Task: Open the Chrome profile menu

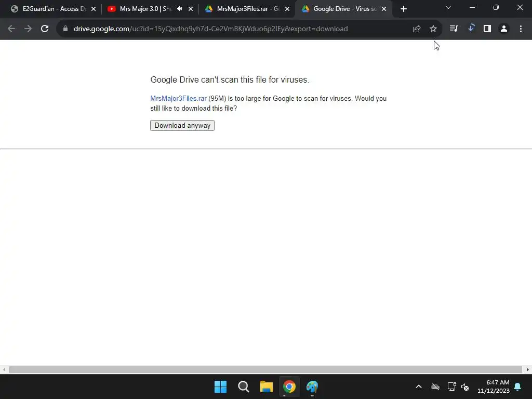Action: 504,29
